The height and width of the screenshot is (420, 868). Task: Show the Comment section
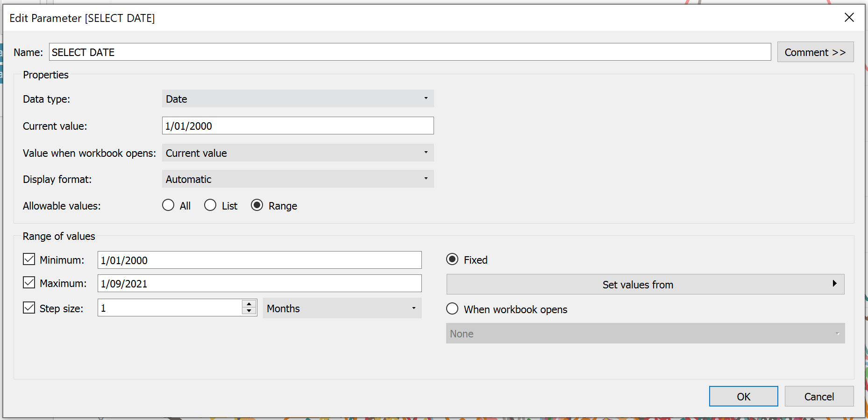pos(815,52)
